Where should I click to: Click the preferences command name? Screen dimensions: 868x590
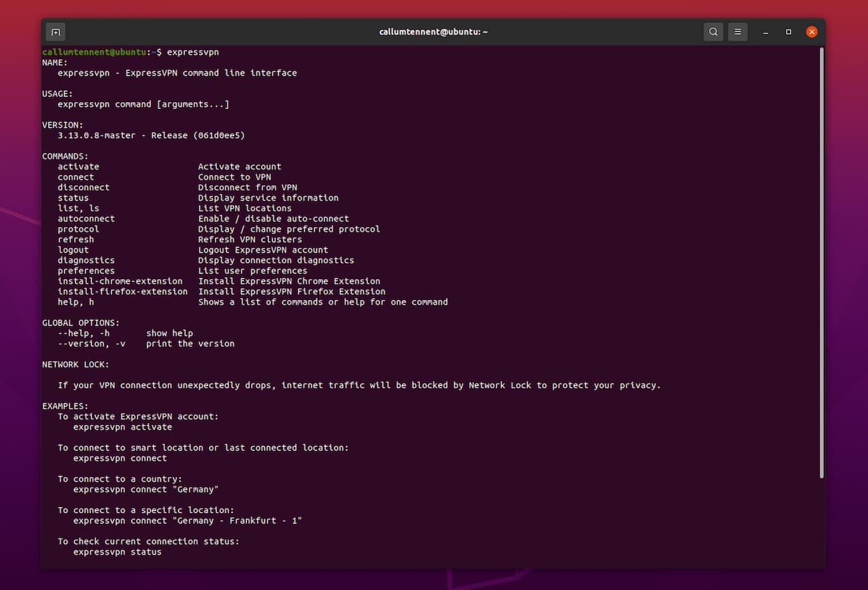pyautogui.click(x=86, y=271)
